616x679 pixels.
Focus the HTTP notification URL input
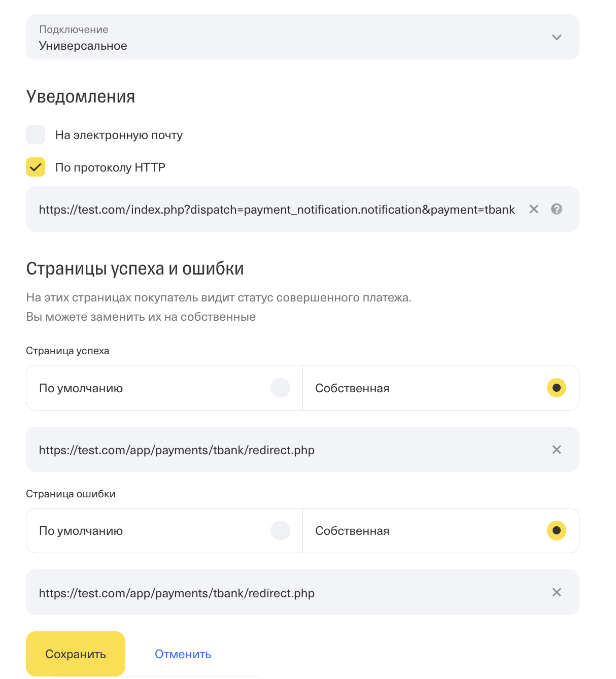tap(277, 209)
